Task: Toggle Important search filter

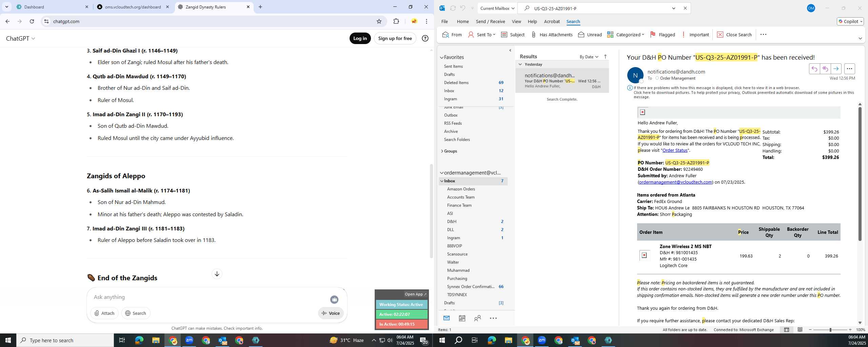Action: pyautogui.click(x=695, y=35)
